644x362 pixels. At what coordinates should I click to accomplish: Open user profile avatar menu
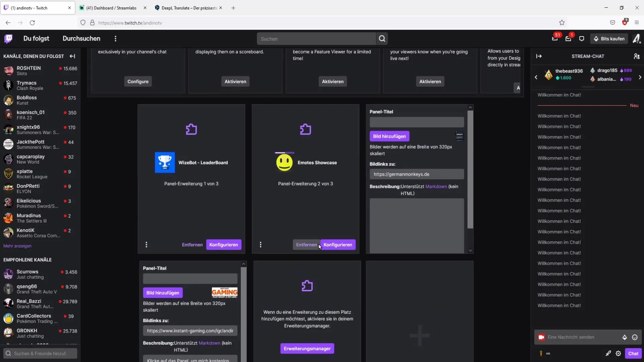[x=637, y=39]
